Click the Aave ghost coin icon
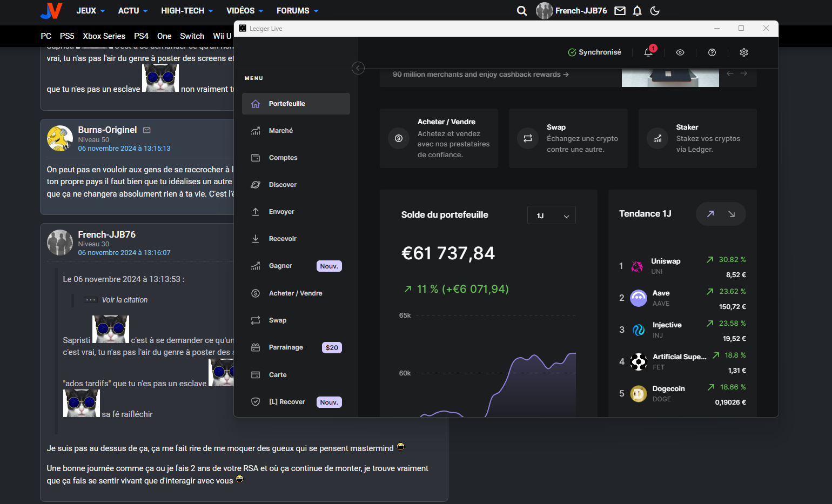The height and width of the screenshot is (504, 832). coord(639,298)
